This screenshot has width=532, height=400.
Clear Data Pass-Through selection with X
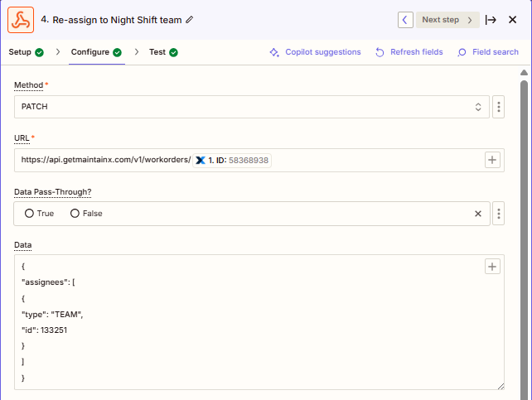[x=477, y=214]
